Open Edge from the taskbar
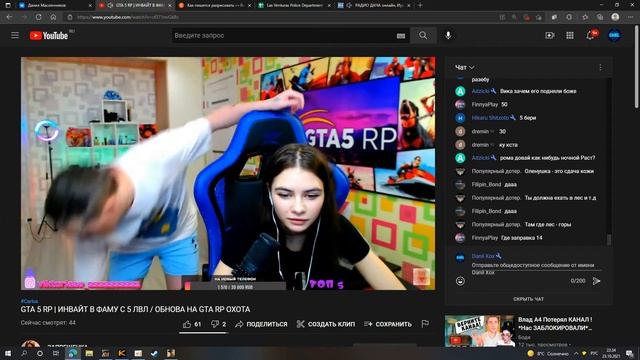 pyautogui.click(x=73, y=353)
